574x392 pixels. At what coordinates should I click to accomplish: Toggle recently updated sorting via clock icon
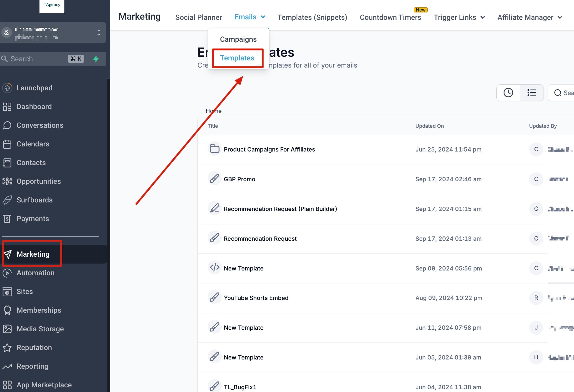[x=508, y=92]
